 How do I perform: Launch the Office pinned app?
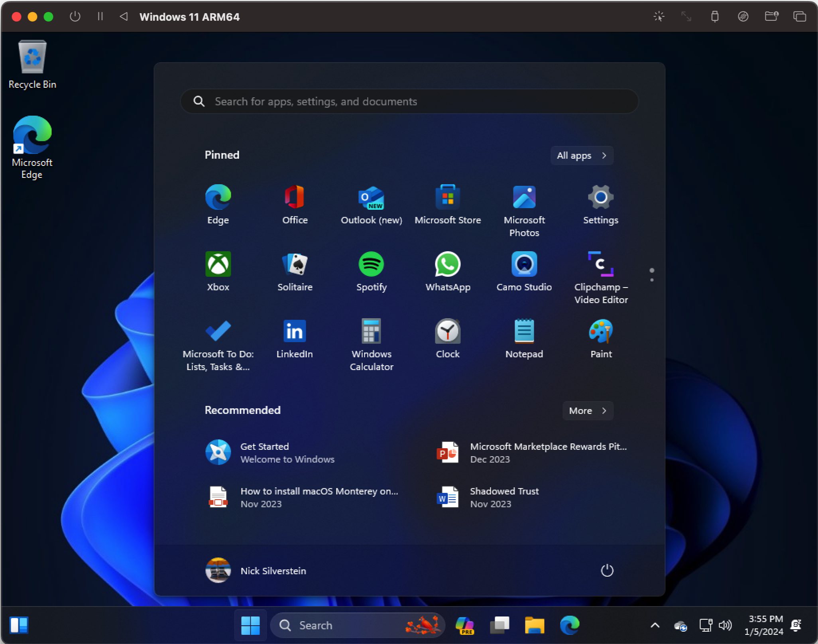(x=295, y=205)
